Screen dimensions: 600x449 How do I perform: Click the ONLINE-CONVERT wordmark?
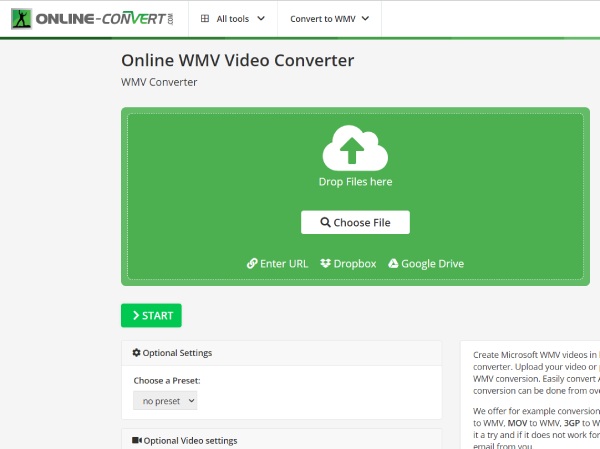(104, 19)
